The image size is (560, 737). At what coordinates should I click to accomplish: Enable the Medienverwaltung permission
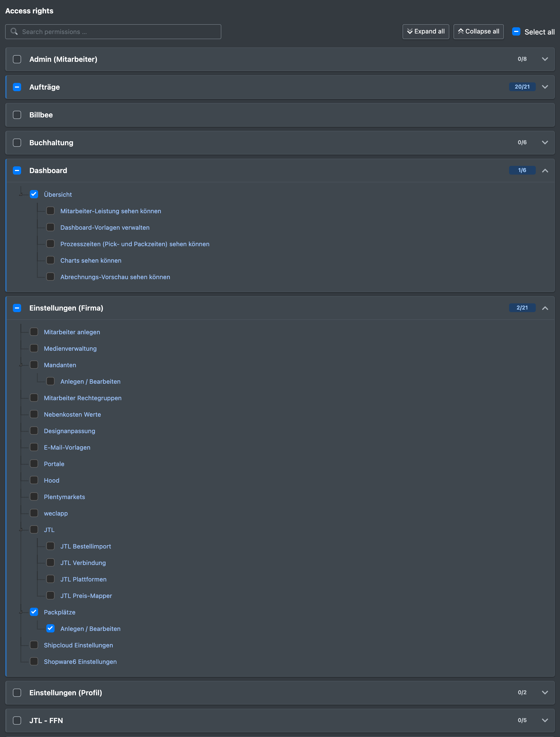tap(34, 348)
